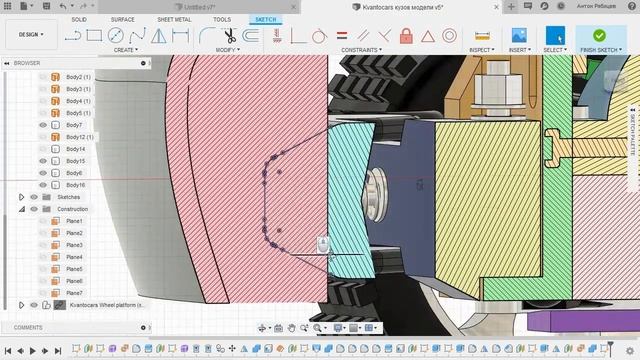Viewport: 640px width, 360px height.
Task: Show Plane1 using its eye icon
Action: pos(43,221)
